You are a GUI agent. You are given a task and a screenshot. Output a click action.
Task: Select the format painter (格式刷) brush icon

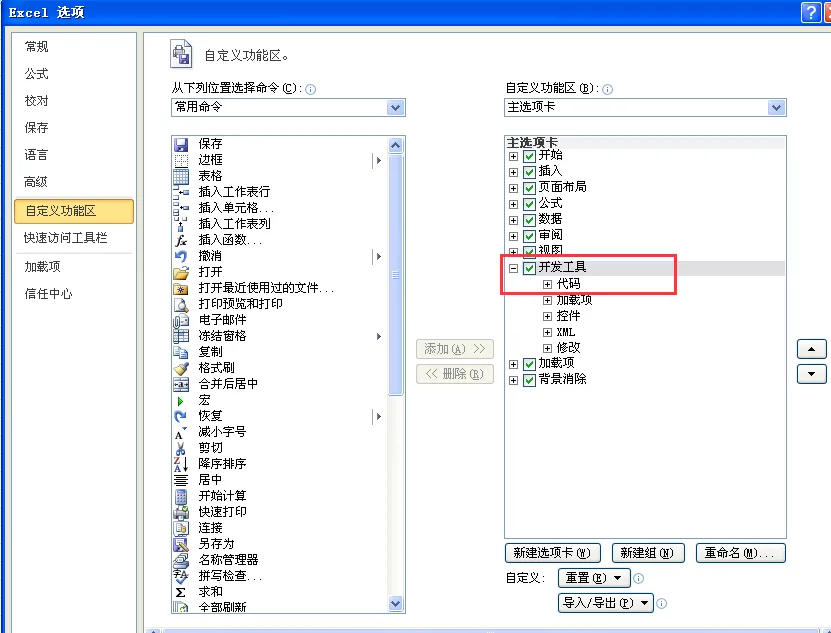pyautogui.click(x=181, y=368)
